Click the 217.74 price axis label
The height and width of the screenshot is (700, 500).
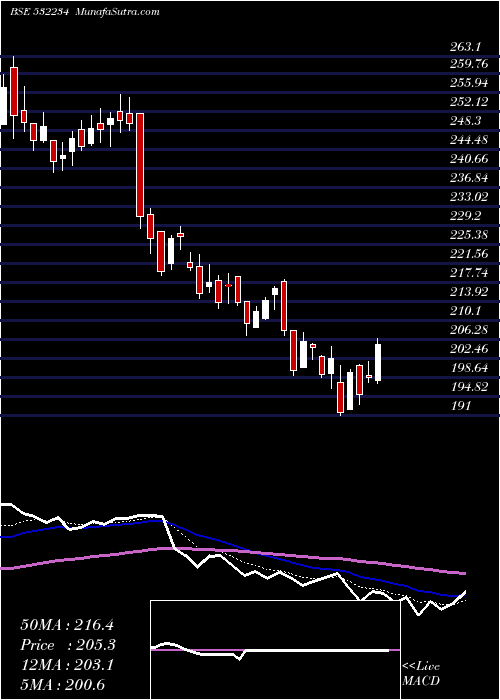(469, 273)
